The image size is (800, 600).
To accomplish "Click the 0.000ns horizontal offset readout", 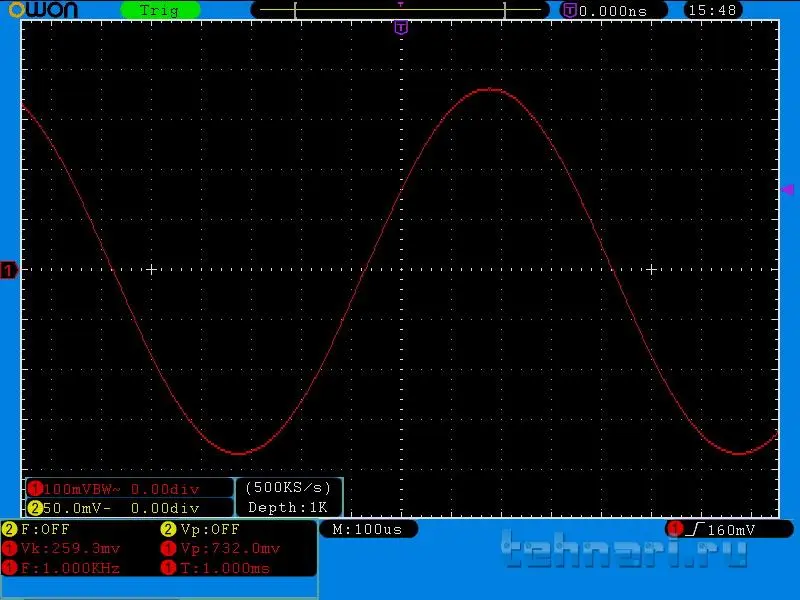I will pyautogui.click(x=613, y=11).
